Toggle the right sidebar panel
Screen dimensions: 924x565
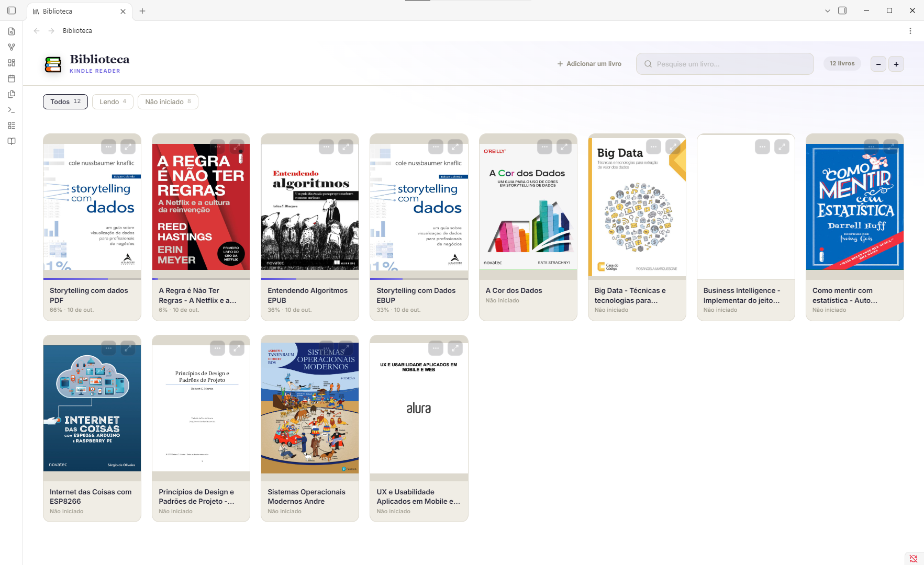[842, 10]
